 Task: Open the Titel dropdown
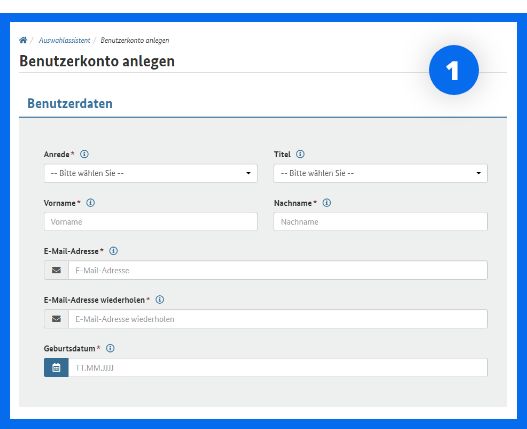[x=380, y=173]
